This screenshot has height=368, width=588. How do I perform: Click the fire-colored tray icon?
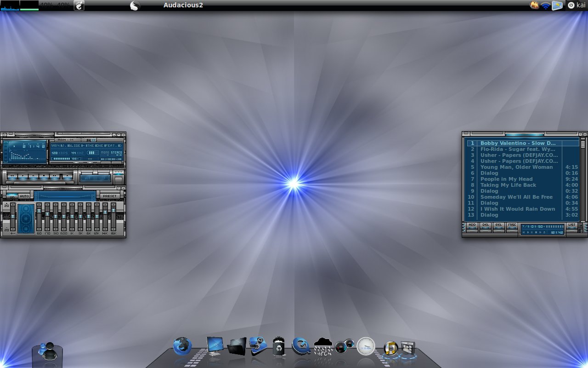(x=534, y=5)
